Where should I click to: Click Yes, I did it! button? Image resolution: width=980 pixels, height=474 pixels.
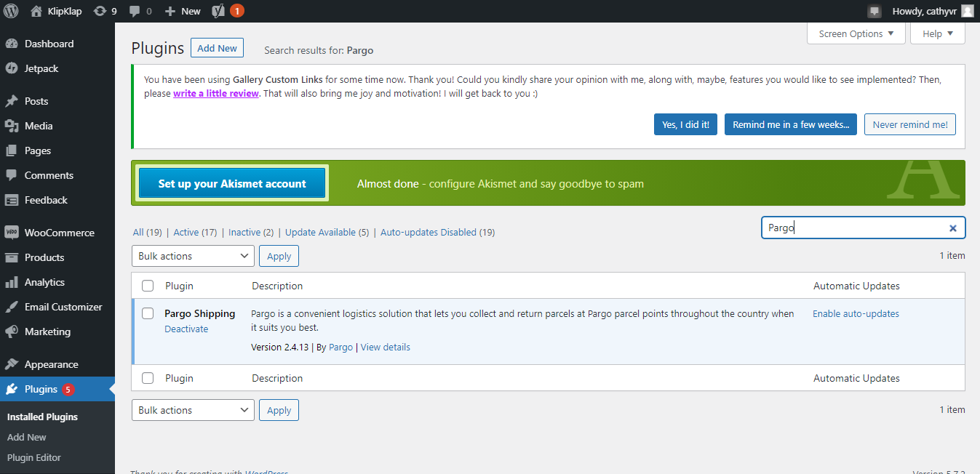[x=685, y=124]
